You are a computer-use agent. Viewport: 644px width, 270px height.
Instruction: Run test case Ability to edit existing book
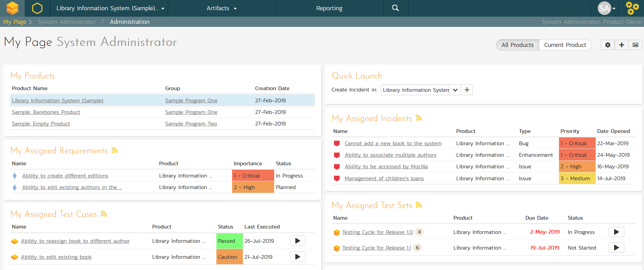point(297,257)
